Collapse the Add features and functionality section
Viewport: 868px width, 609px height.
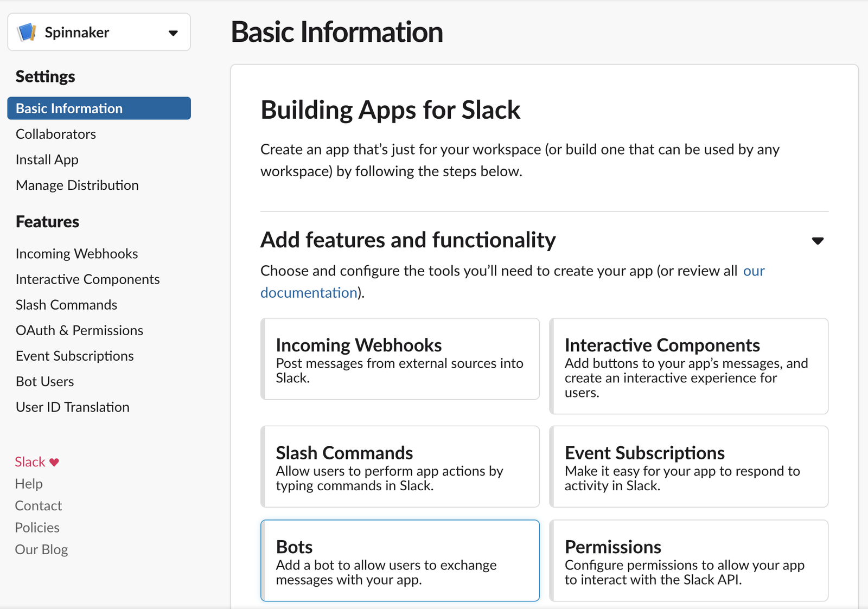(818, 241)
